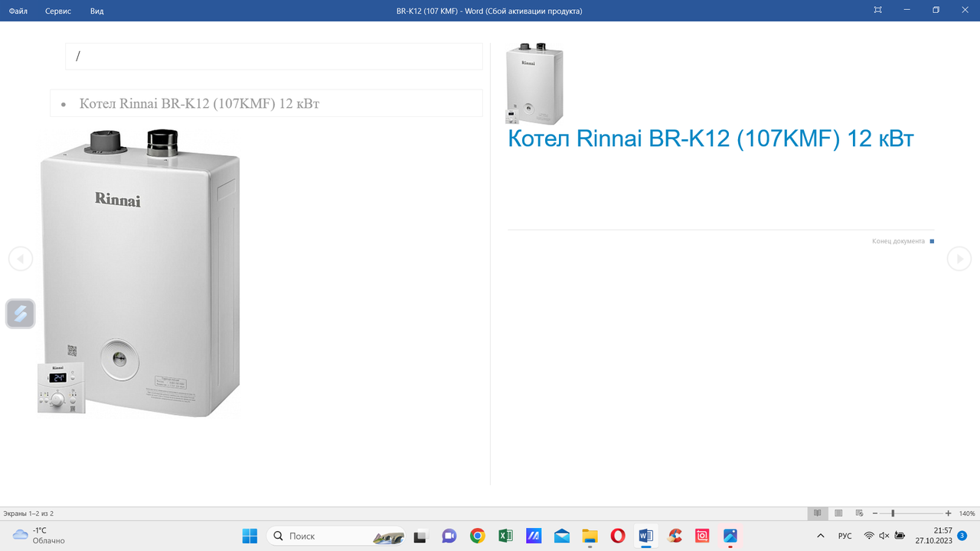Open Excel from the taskbar
The image size is (980, 551).
point(505,536)
